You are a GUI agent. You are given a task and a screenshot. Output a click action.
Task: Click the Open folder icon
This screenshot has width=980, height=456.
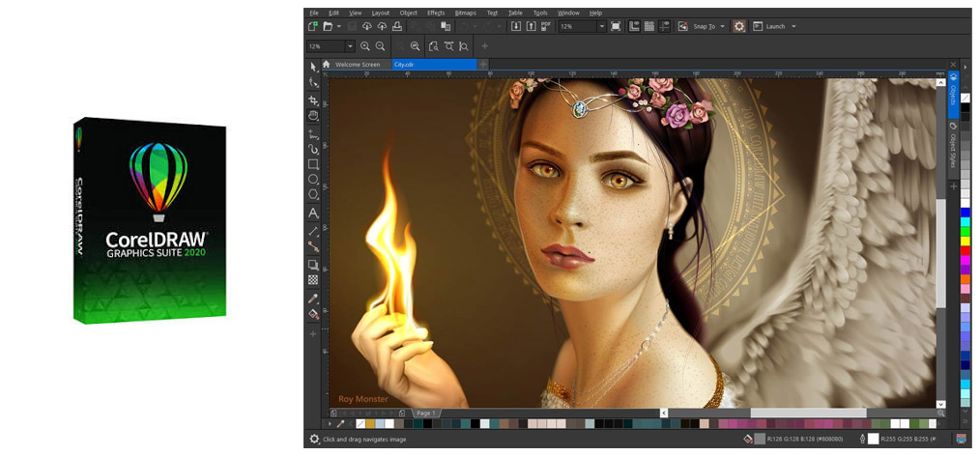click(x=328, y=26)
